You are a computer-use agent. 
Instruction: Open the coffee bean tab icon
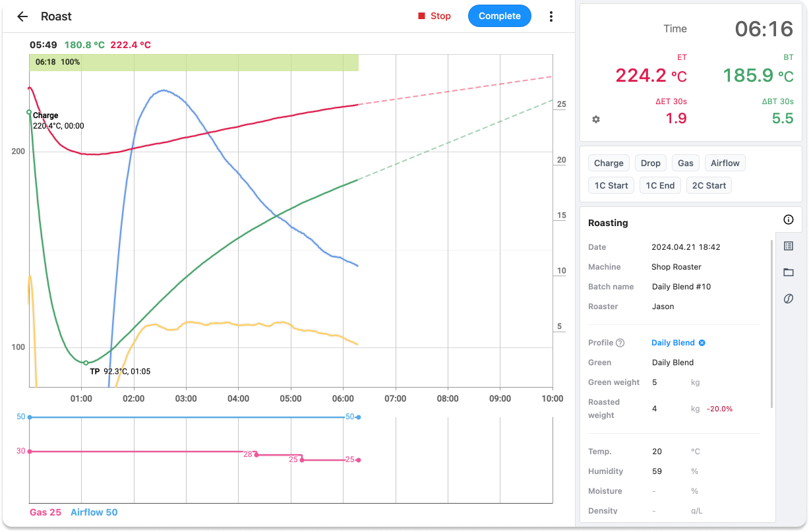coord(789,299)
